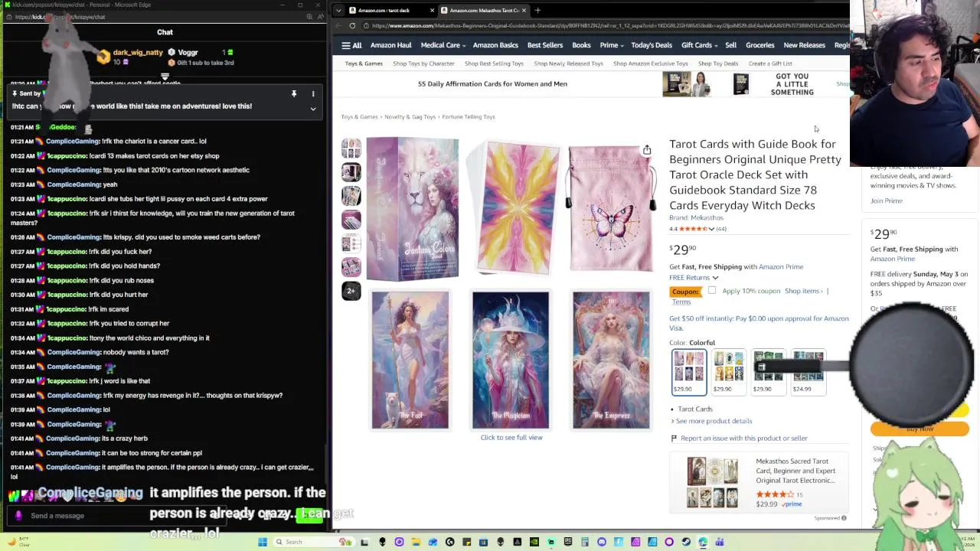Screen dimensions: 980x551
Task: Tick the Apply 10% coupon checkbox
Action: coord(712,291)
